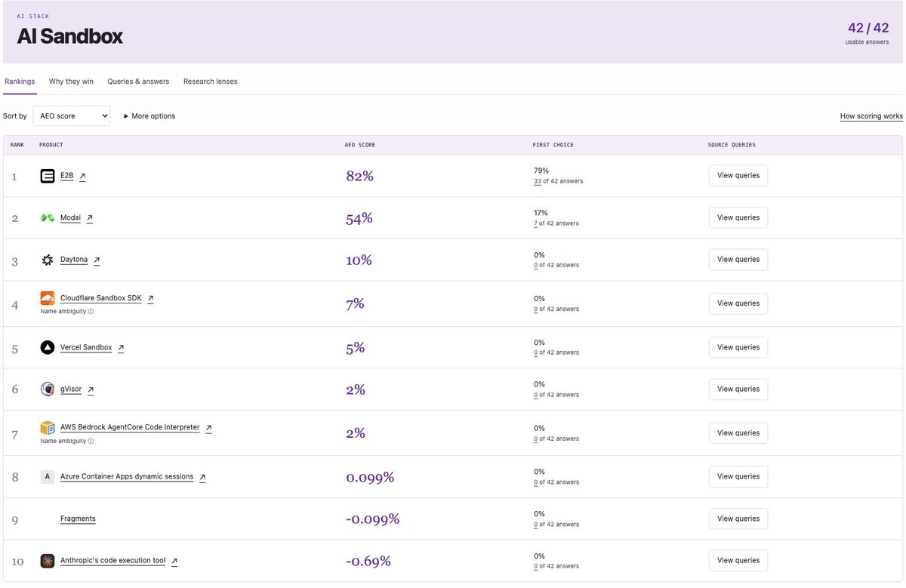Click the gVisor logo icon
This screenshot has width=906, height=588.
[x=48, y=389]
